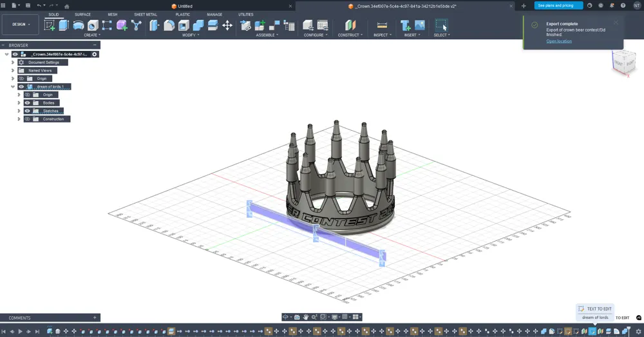Expand Document Settings node
The height and width of the screenshot is (337, 644).
click(x=13, y=63)
